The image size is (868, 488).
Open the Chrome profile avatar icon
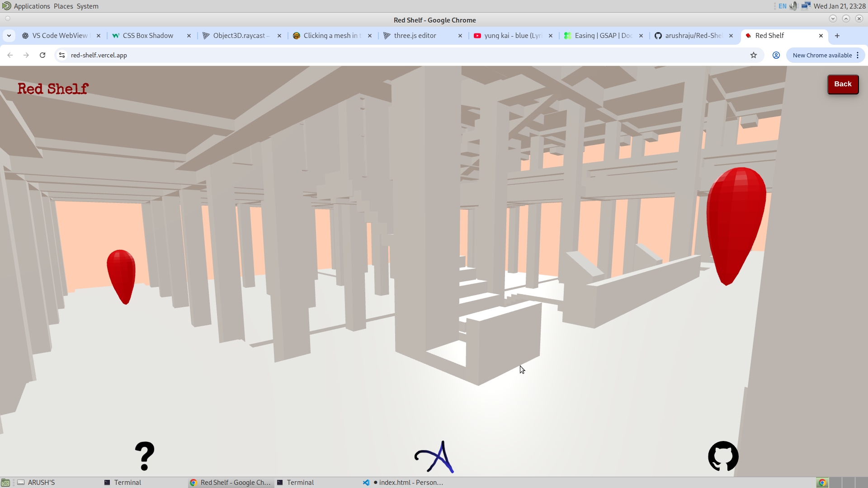tap(776, 55)
